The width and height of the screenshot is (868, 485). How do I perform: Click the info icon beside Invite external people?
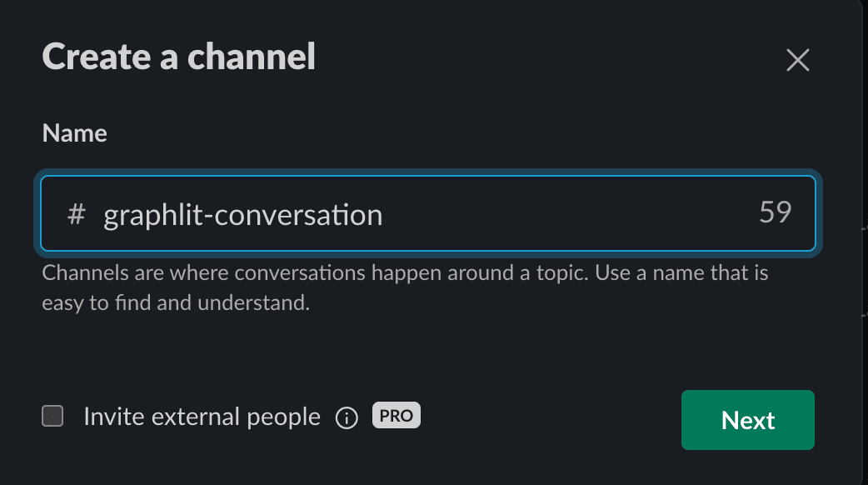[347, 417]
